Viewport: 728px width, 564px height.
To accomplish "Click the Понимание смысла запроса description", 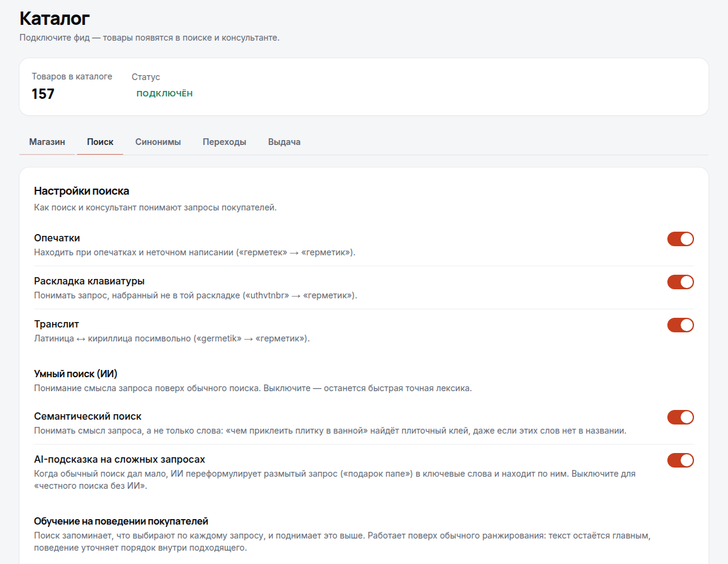I will 253,388.
